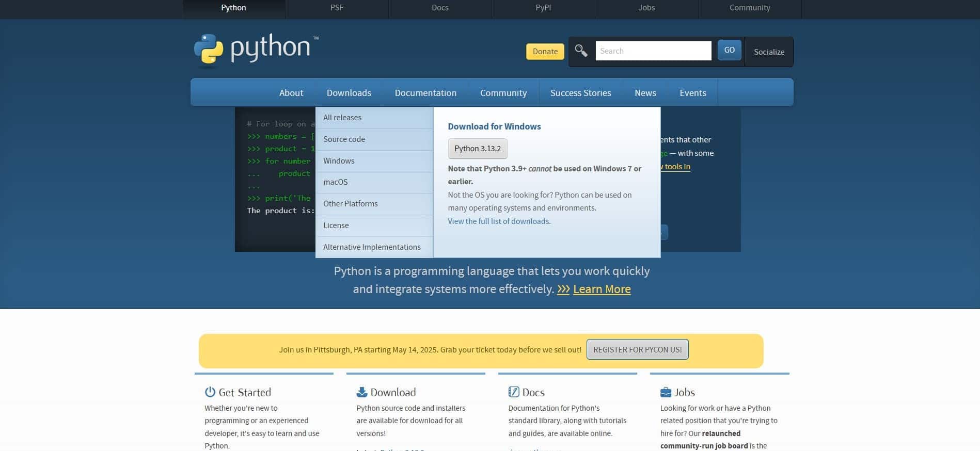This screenshot has height=451, width=980.
Task: Select License in Downloads menu
Action: (374, 225)
